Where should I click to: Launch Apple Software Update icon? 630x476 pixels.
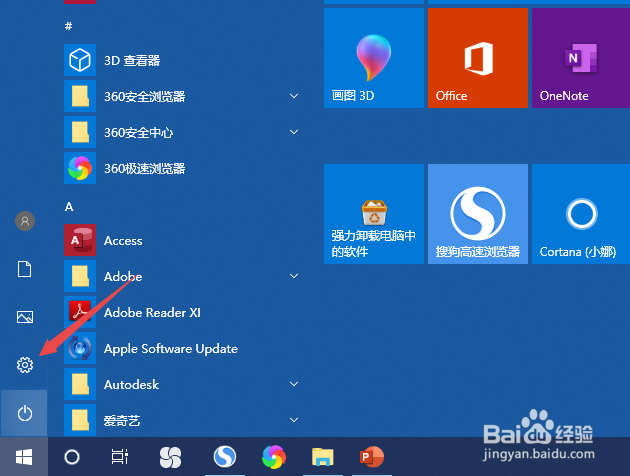(x=80, y=348)
